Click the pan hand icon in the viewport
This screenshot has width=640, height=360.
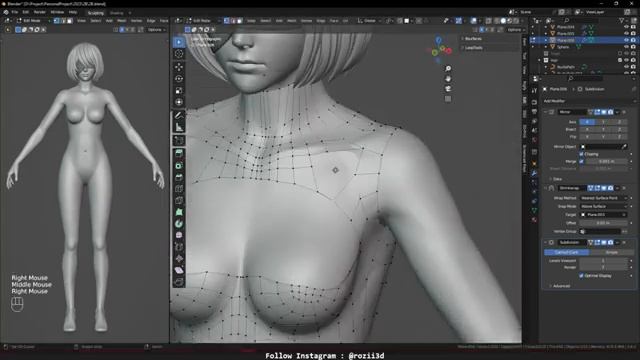click(448, 78)
